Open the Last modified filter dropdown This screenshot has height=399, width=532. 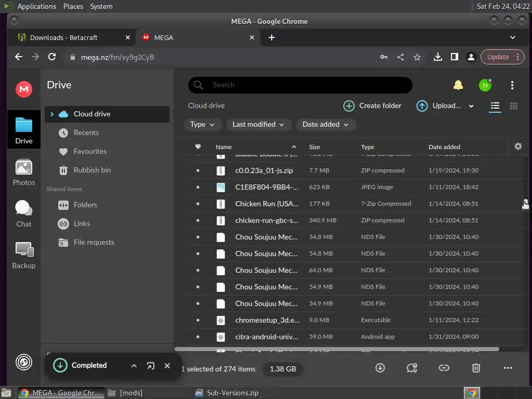point(258,125)
